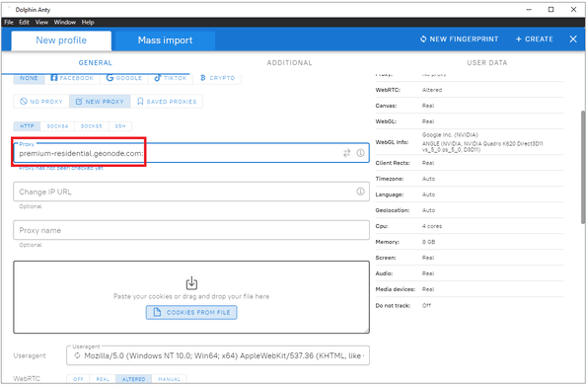Viewport: 588px width, 386px height.
Task: Select the None platform option
Action: (x=29, y=78)
